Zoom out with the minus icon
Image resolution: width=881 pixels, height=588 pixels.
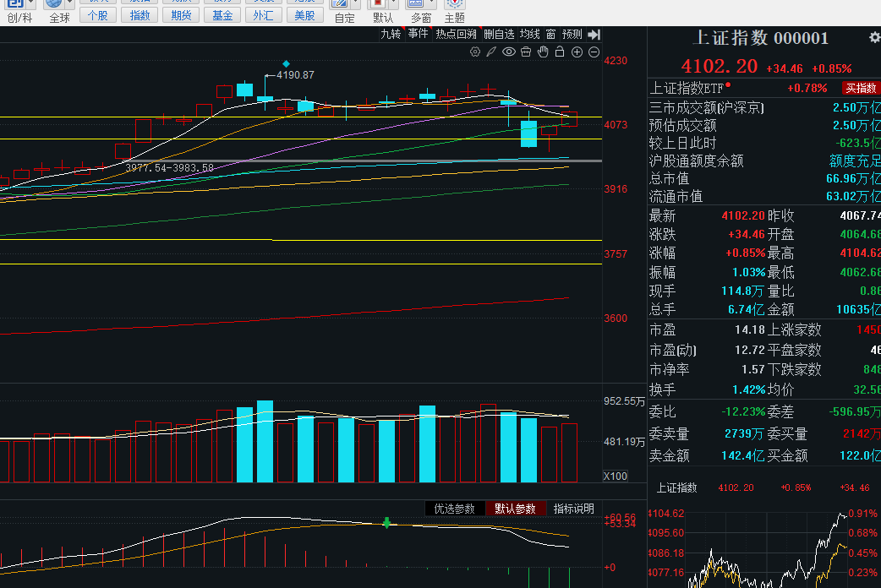pyautogui.click(x=594, y=52)
